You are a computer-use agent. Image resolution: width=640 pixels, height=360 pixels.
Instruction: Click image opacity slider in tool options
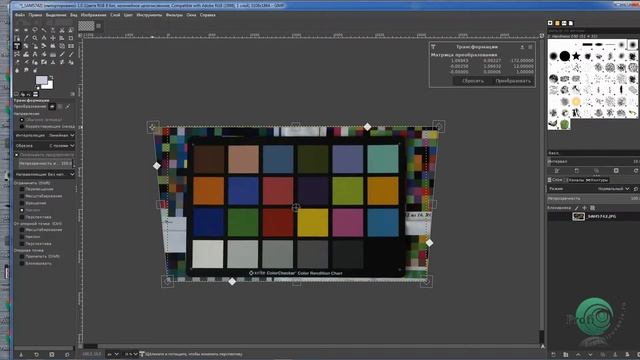[46, 163]
